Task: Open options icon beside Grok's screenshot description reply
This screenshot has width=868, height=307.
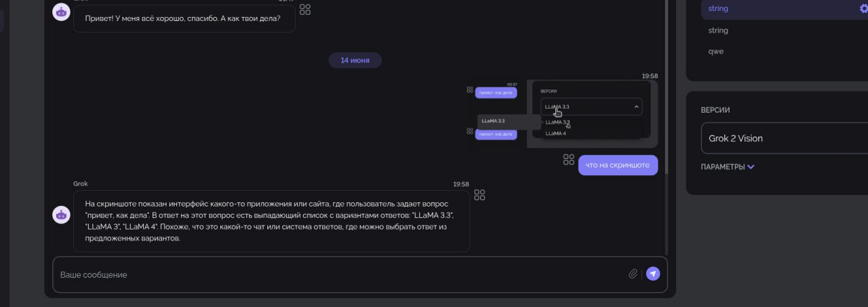Action: pos(479,195)
